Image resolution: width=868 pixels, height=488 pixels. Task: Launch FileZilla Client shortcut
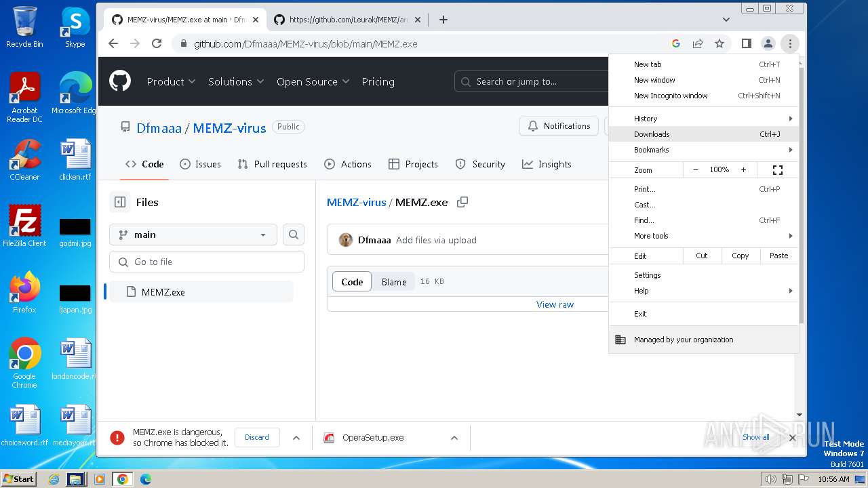[24, 226]
